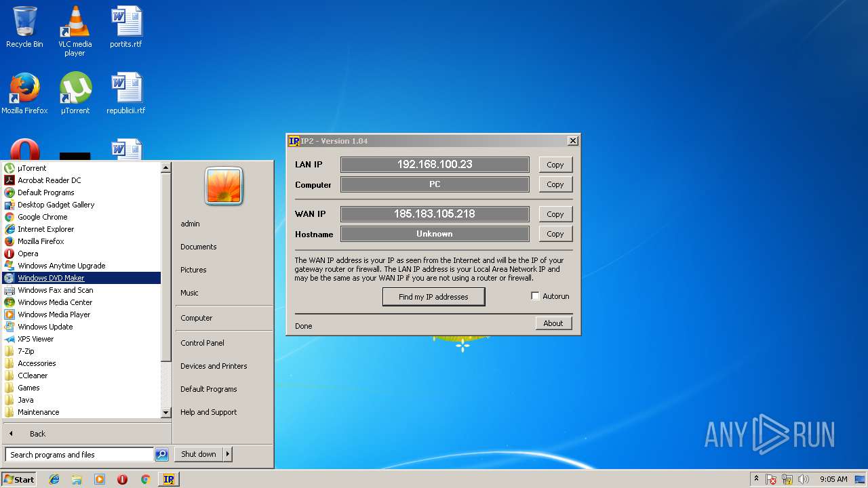This screenshot has height=488, width=868.
Task: Open Pictures from Start menu
Action: [193, 270]
